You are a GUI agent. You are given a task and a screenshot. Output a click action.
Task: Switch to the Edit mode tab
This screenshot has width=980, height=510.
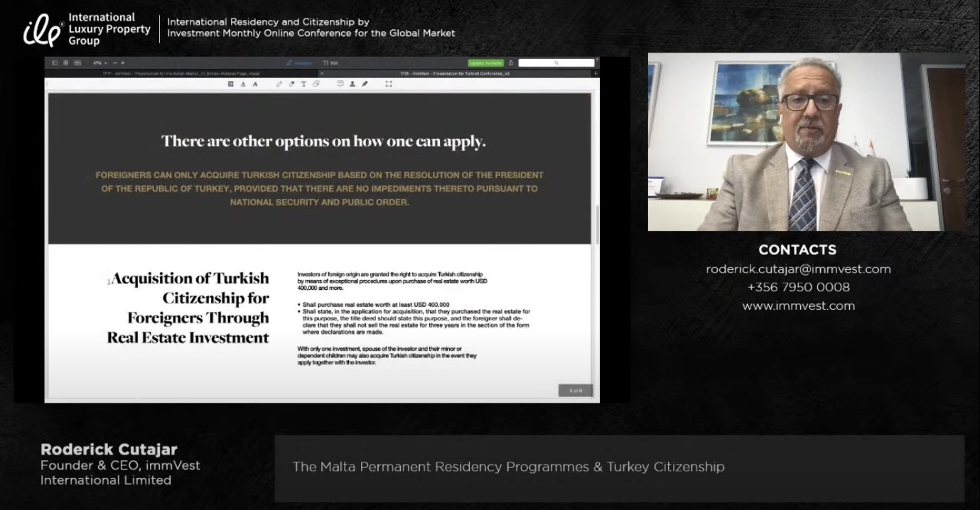click(x=330, y=63)
